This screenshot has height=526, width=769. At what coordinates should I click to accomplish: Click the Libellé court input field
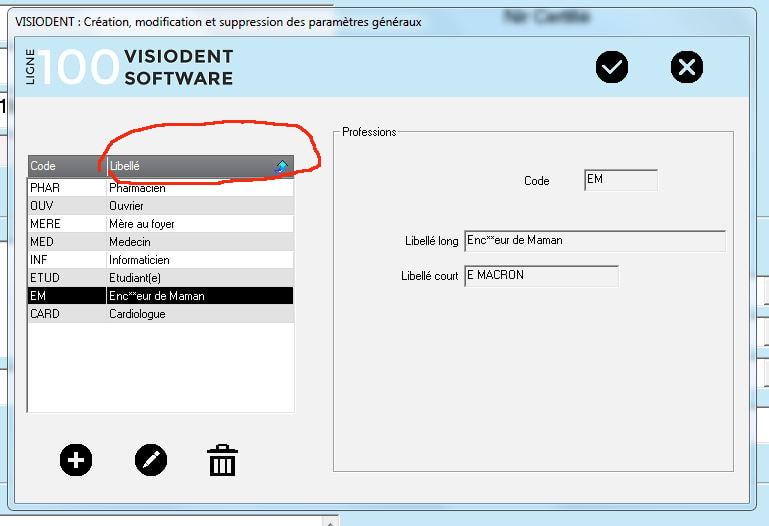click(x=540, y=276)
